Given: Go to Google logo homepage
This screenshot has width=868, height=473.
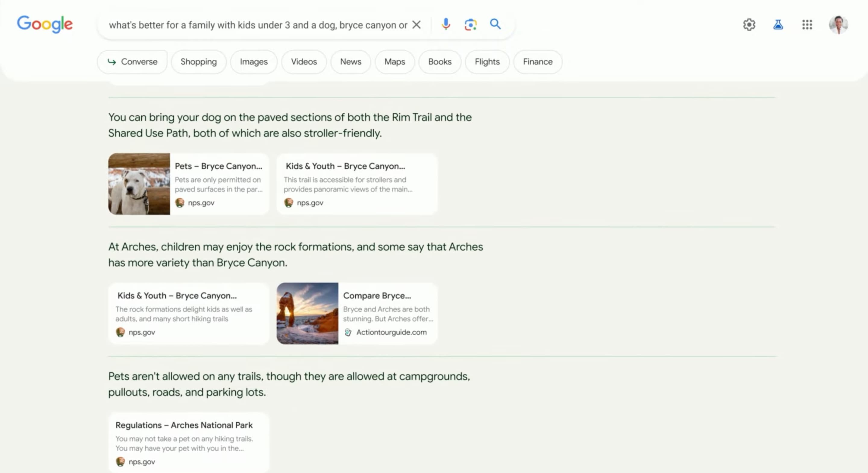Looking at the screenshot, I should pyautogui.click(x=45, y=24).
